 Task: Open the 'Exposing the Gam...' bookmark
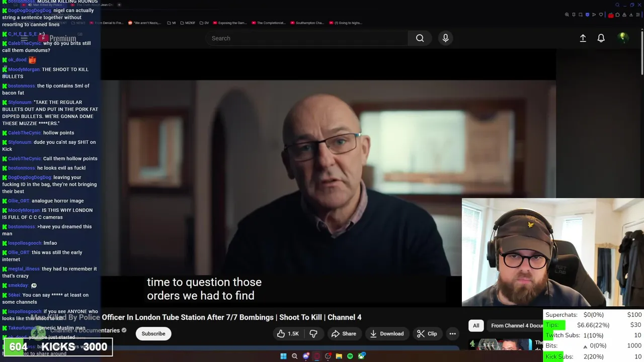pyautogui.click(x=230, y=23)
